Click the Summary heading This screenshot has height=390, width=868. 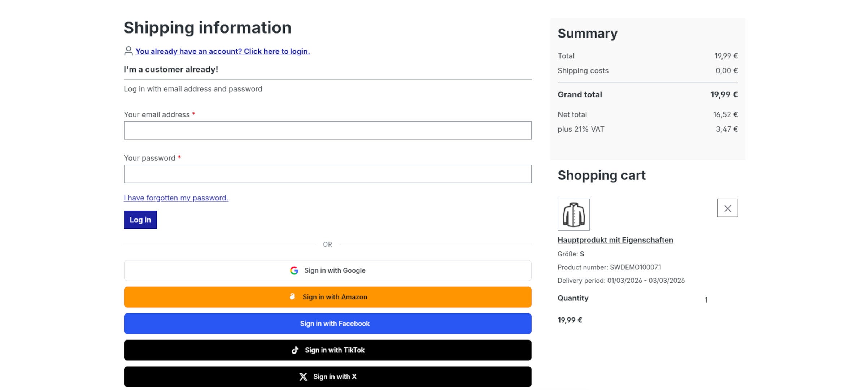[588, 33]
